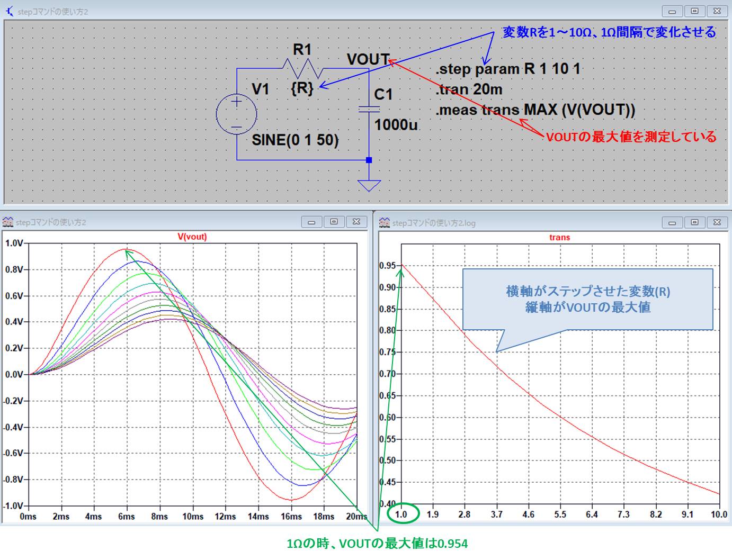Click the schematic window's LTspice title icon

(9, 11)
